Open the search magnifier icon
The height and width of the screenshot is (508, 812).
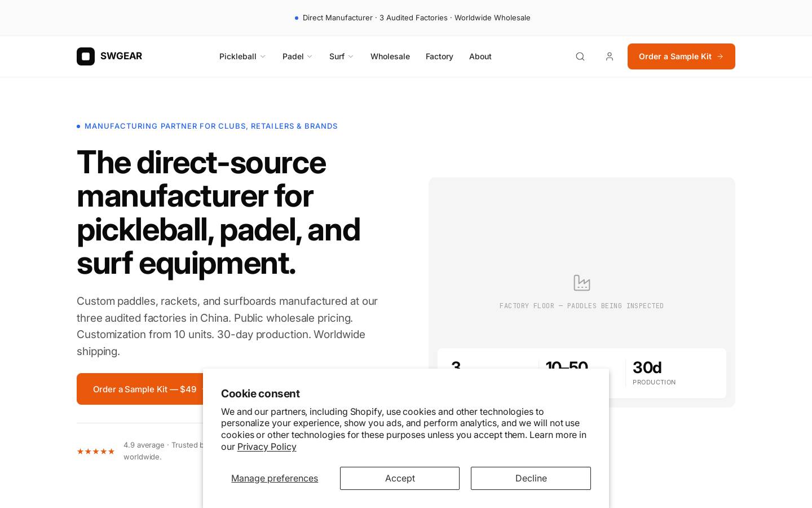[580, 56]
